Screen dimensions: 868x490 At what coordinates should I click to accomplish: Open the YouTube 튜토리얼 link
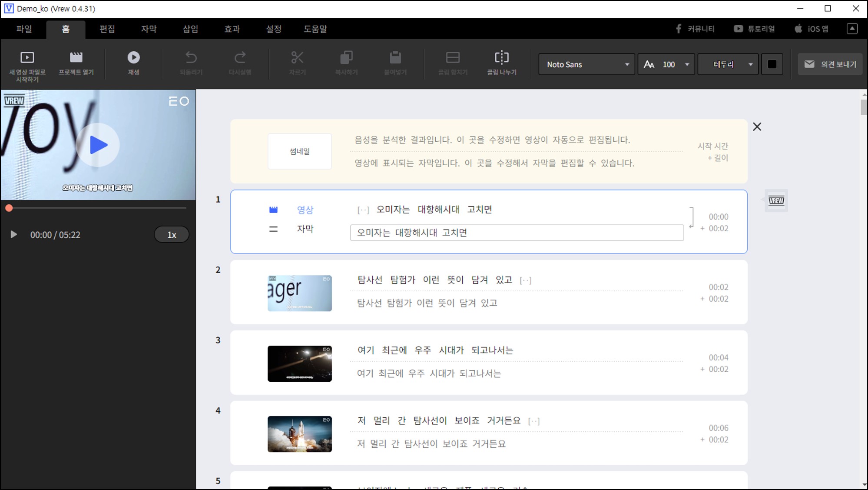click(754, 29)
